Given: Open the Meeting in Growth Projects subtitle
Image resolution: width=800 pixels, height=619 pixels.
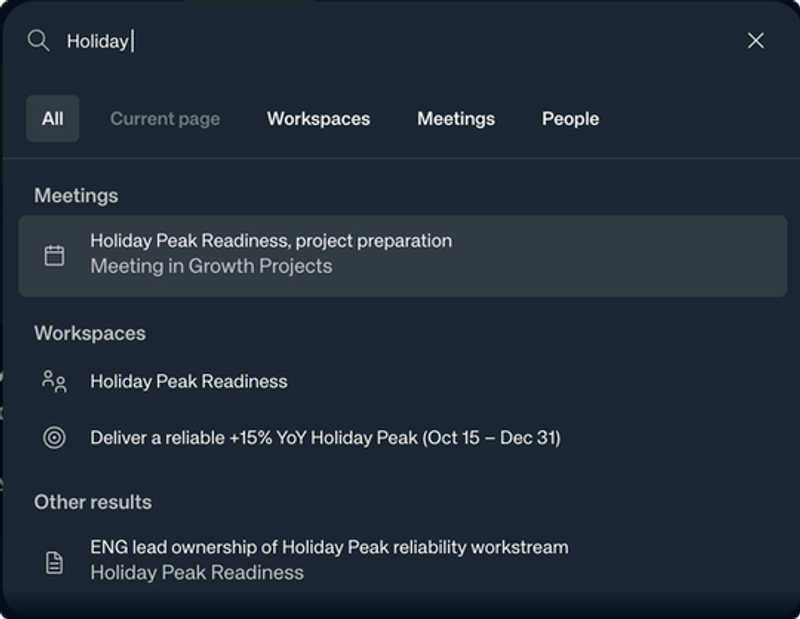Looking at the screenshot, I should point(211,266).
